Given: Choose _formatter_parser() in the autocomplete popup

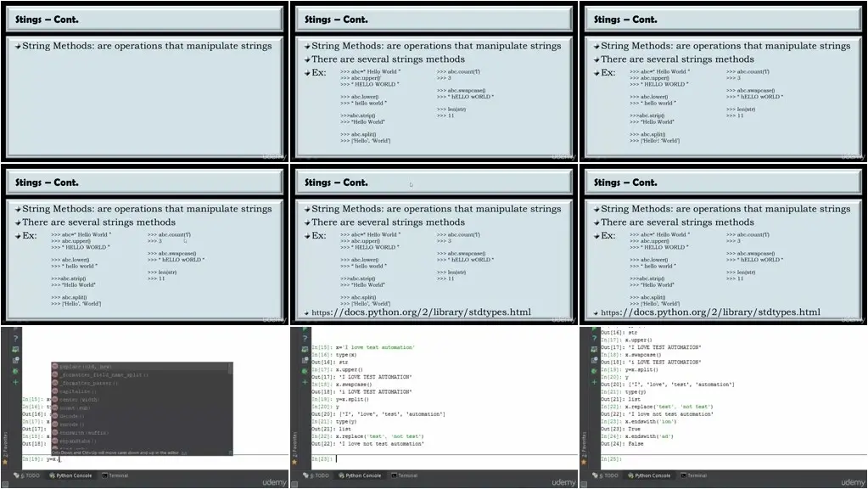Looking at the screenshot, I should pyautogui.click(x=141, y=383).
